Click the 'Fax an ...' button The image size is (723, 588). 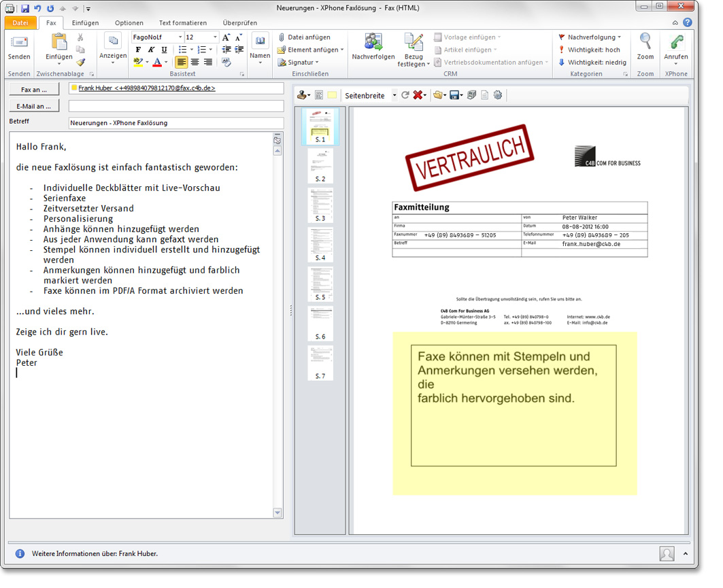(x=34, y=89)
